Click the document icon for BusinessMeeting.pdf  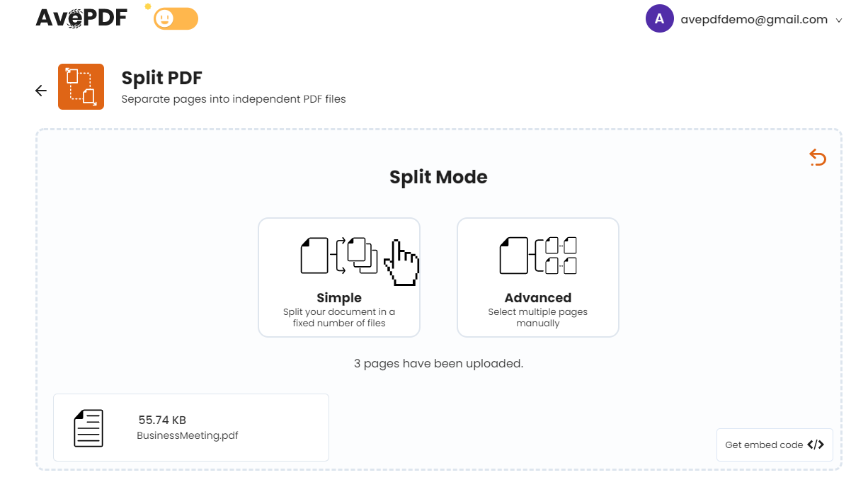(x=88, y=428)
